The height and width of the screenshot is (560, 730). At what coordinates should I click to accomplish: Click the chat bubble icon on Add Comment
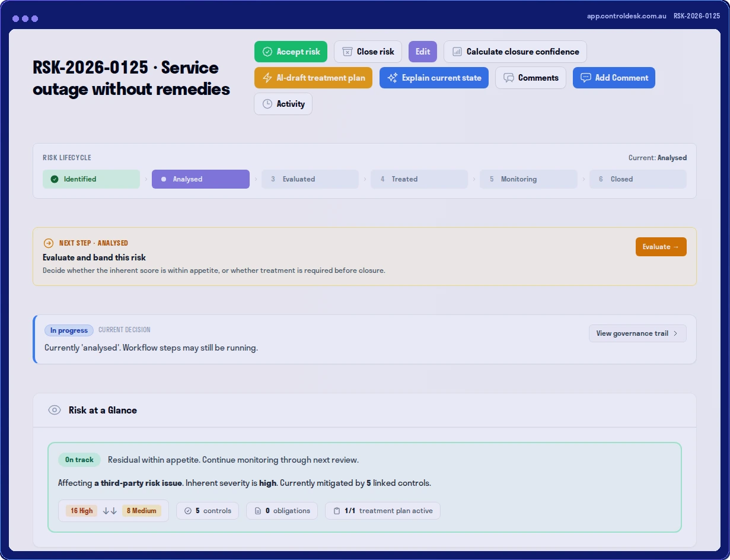pyautogui.click(x=586, y=78)
